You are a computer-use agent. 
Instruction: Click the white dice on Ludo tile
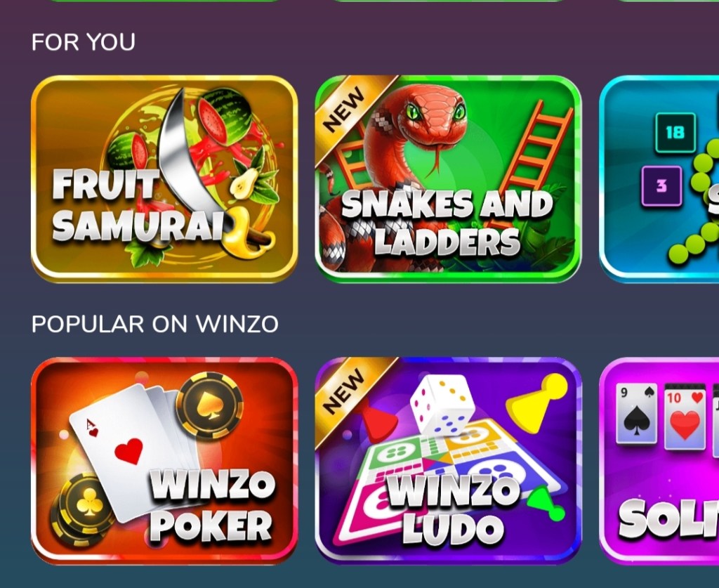click(x=443, y=405)
